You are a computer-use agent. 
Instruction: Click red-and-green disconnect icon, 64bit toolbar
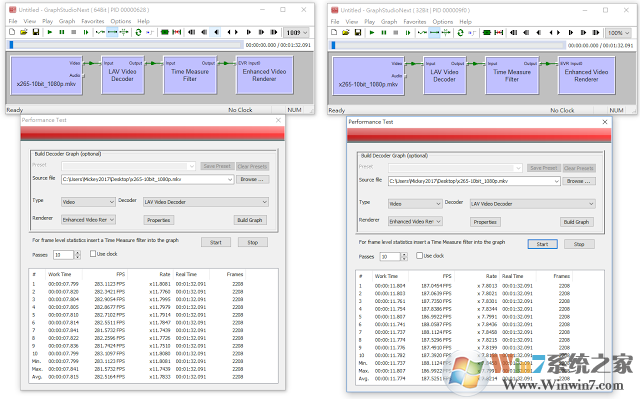click(177, 32)
